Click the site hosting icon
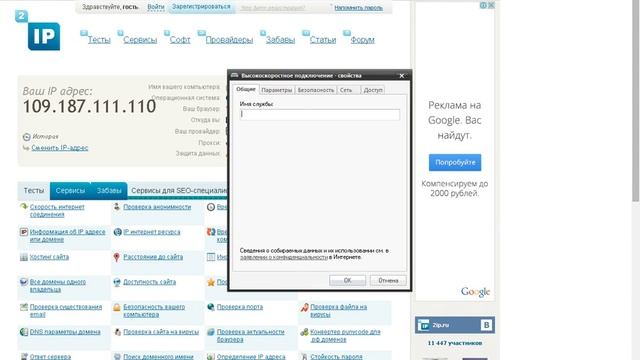The width and height of the screenshot is (640, 360). pos(24,257)
